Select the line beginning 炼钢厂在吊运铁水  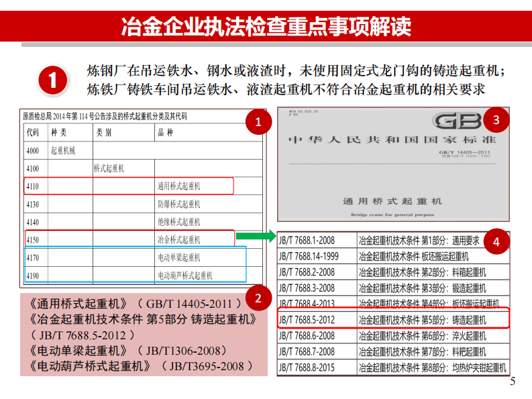[296, 71]
